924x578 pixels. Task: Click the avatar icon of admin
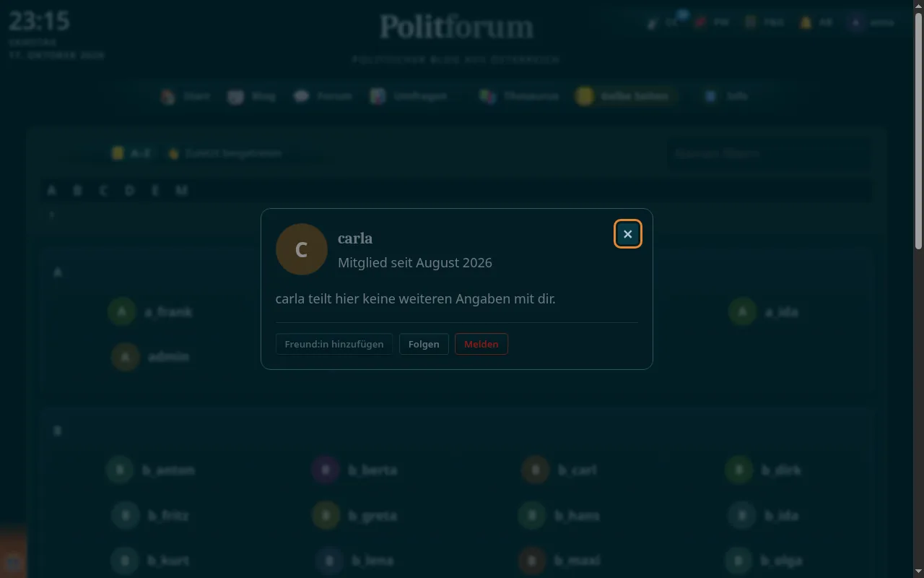click(126, 357)
